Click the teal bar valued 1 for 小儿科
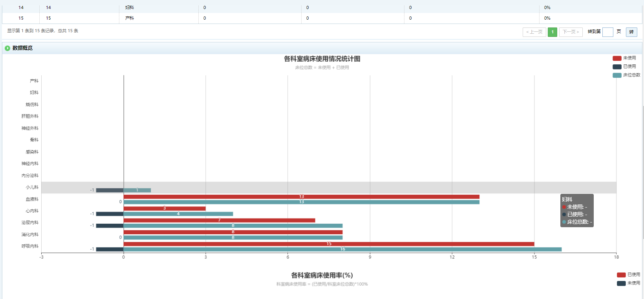Image resolution: width=644 pixels, height=299 pixels. pos(137,190)
